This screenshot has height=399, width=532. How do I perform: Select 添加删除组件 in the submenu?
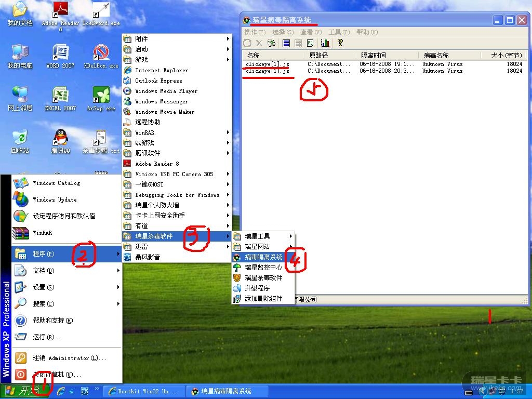click(x=263, y=299)
